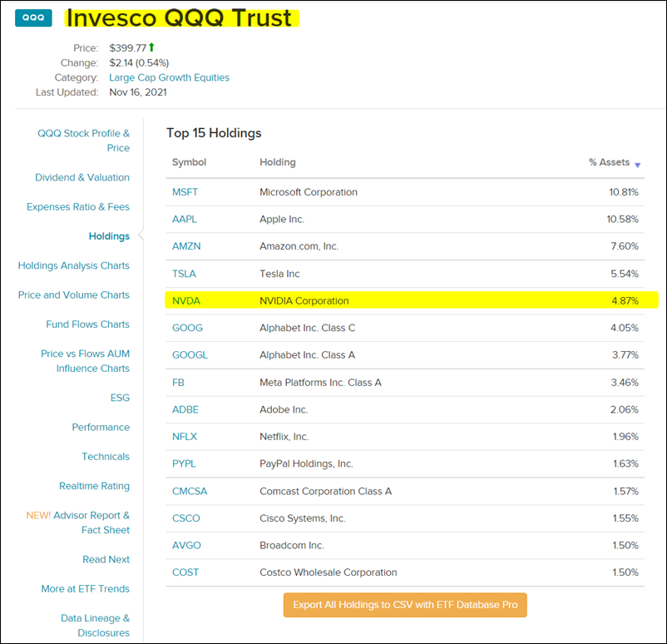Viewport: 667px width, 644px height.
Task: Select NVIDIA Corporation holding name
Action: point(304,301)
